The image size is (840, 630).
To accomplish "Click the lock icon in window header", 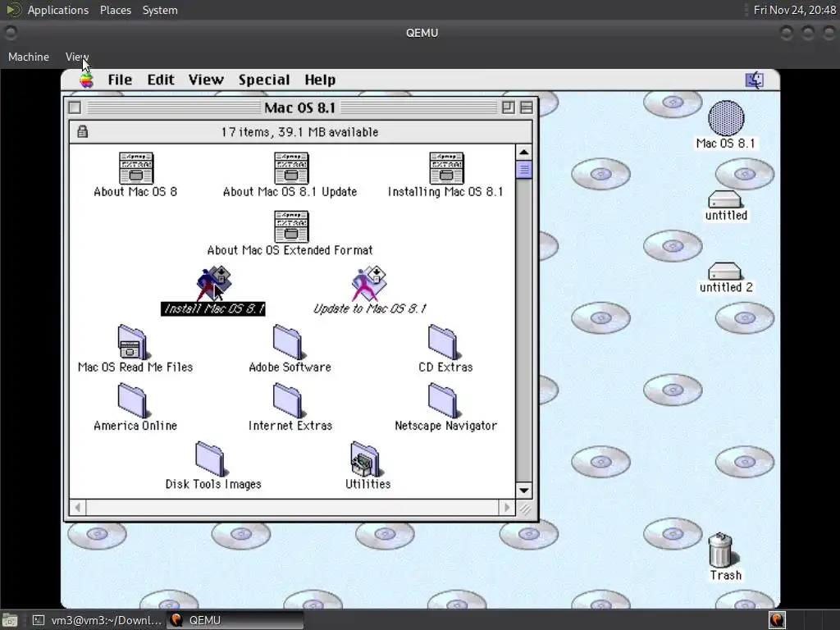I will 83,132.
